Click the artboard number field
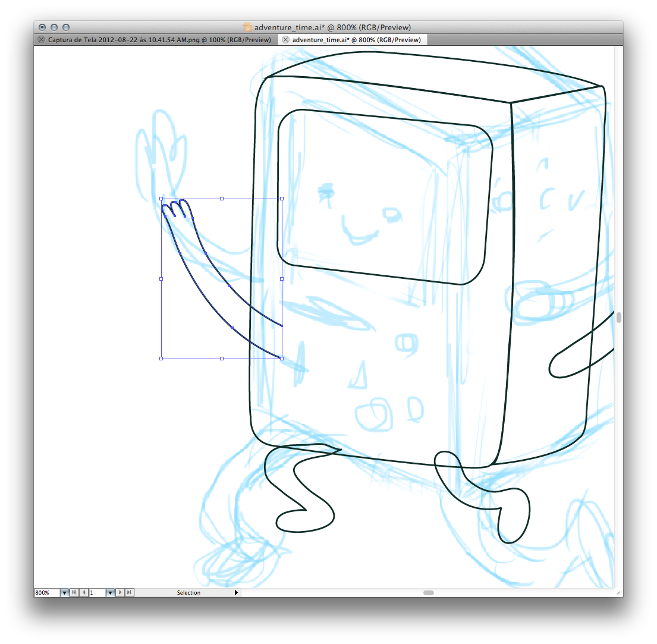 [97, 593]
